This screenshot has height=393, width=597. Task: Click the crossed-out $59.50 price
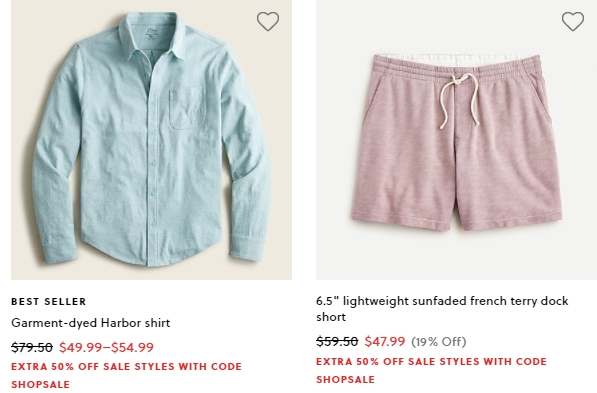coord(337,341)
